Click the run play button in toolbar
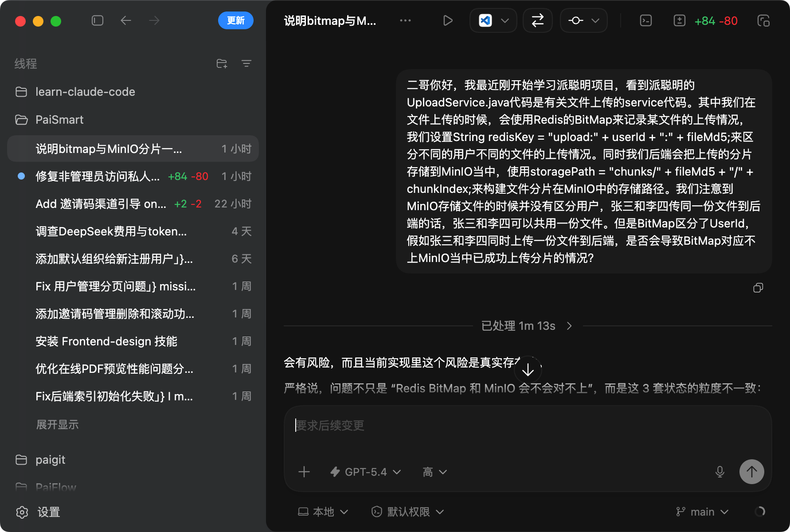 pos(448,21)
